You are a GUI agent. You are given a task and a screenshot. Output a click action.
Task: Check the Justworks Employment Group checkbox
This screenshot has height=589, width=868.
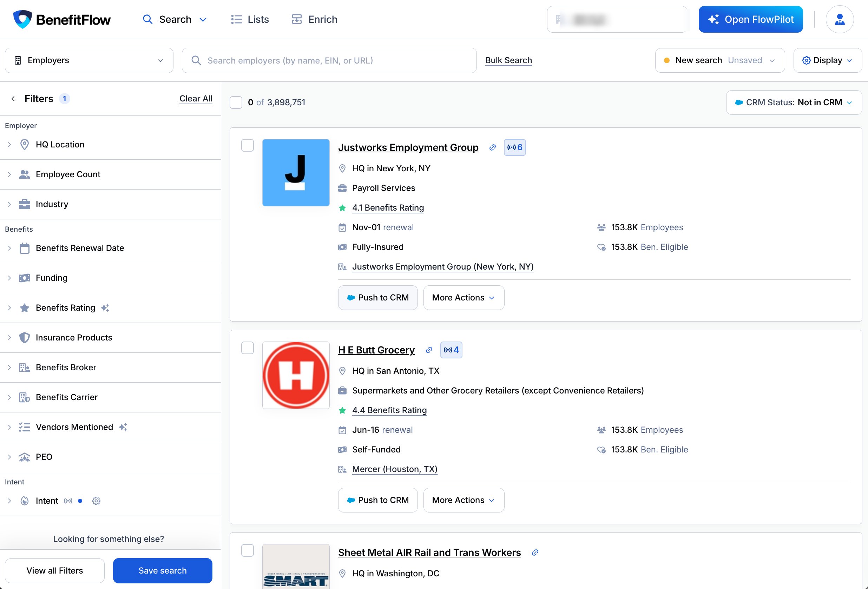tap(248, 146)
